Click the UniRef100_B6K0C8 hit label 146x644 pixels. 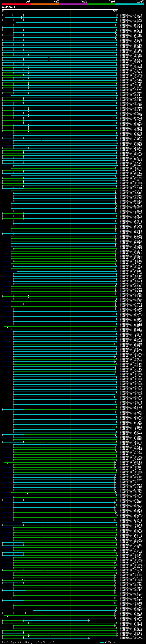(x=131, y=25)
